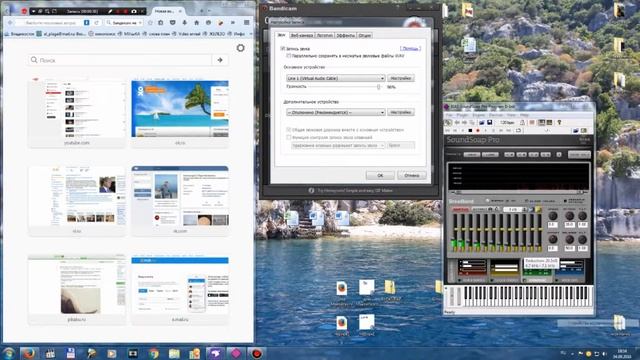Viewport: 640px width, 360px height.
Task: Click the Pocket shield icon in Firefox
Action: tap(173, 23)
